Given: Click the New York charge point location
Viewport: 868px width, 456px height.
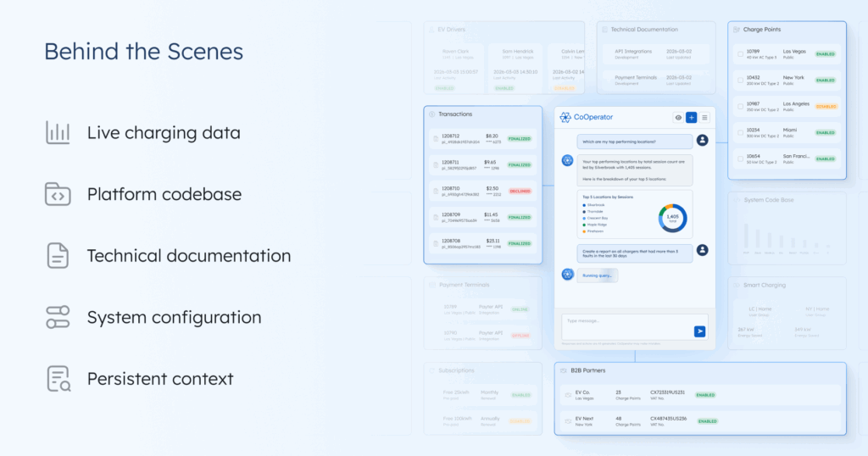Looking at the screenshot, I should click(x=793, y=77).
